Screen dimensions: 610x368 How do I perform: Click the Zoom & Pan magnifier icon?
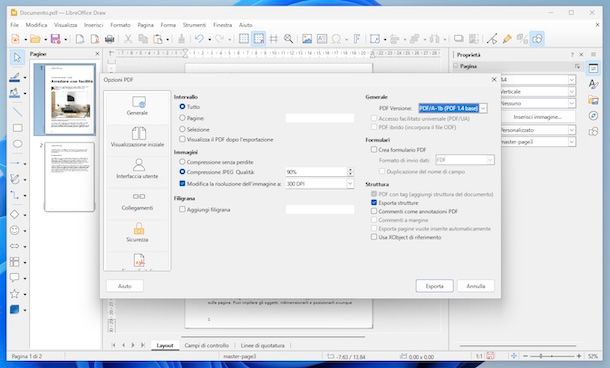coord(288,39)
